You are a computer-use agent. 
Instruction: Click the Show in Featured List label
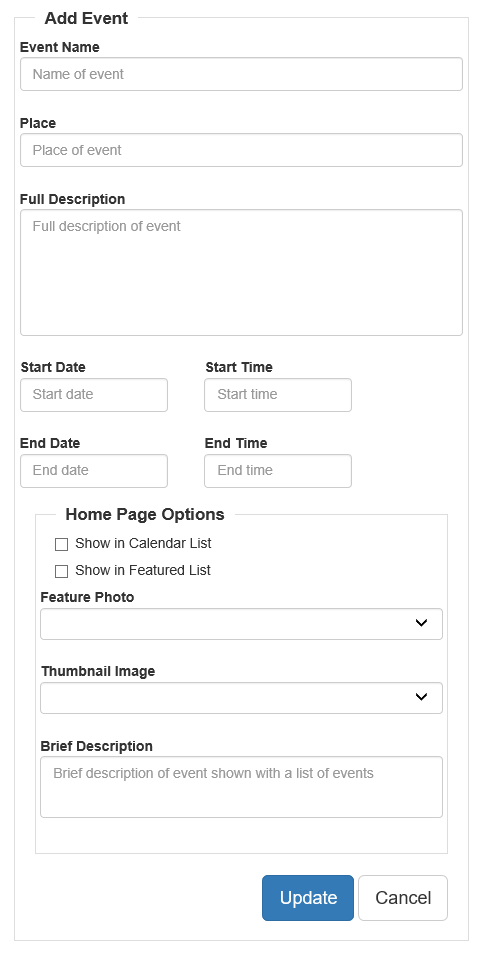tap(143, 571)
